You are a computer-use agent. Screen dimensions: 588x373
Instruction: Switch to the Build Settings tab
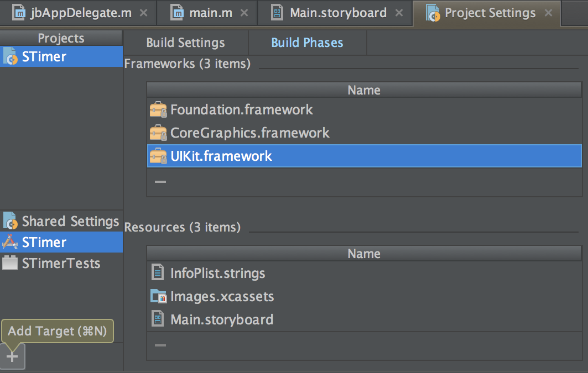(x=185, y=42)
